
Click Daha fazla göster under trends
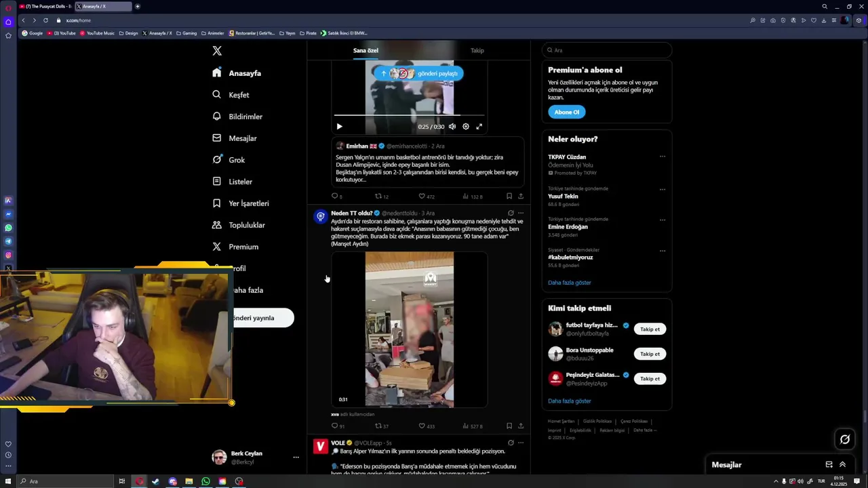coord(570,283)
